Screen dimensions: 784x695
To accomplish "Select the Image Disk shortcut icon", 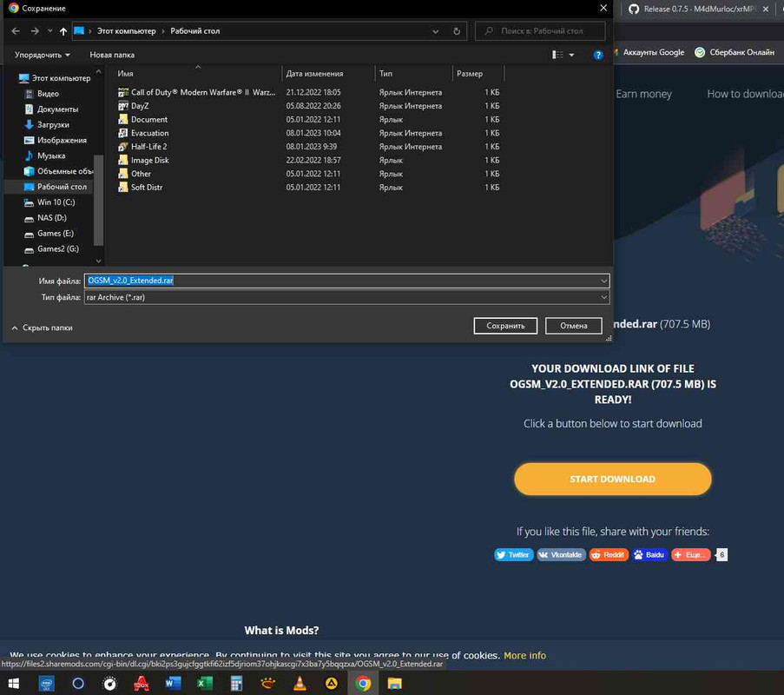I will coord(123,160).
